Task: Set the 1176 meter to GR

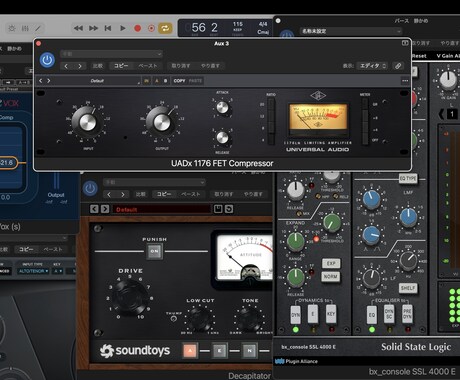Action: tap(365, 104)
